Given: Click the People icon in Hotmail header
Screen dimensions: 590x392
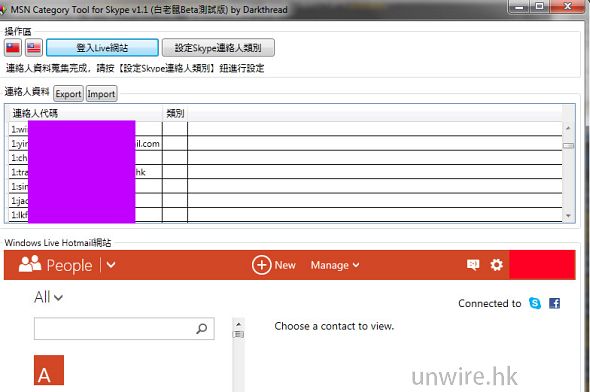Looking at the screenshot, I should (x=30, y=264).
